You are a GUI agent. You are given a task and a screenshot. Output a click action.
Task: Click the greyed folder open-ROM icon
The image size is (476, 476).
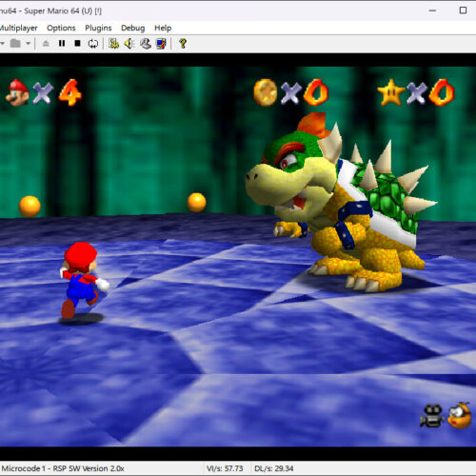click(15, 43)
